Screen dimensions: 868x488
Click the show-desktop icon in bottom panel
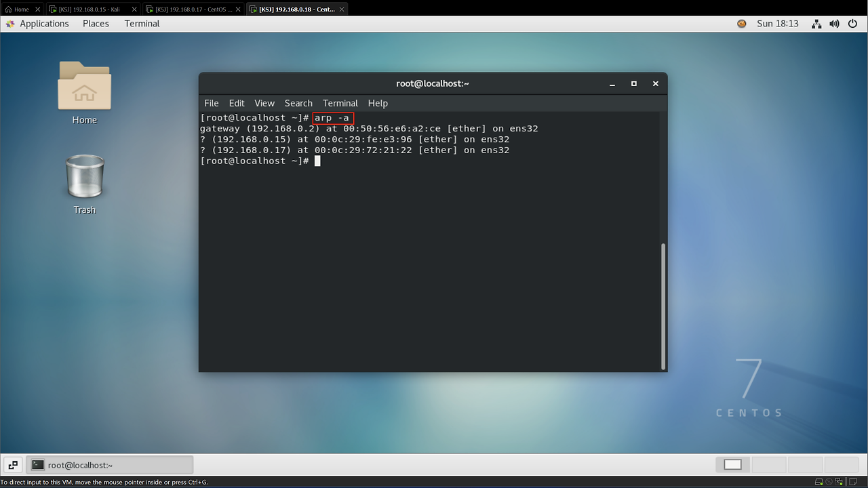point(13,465)
